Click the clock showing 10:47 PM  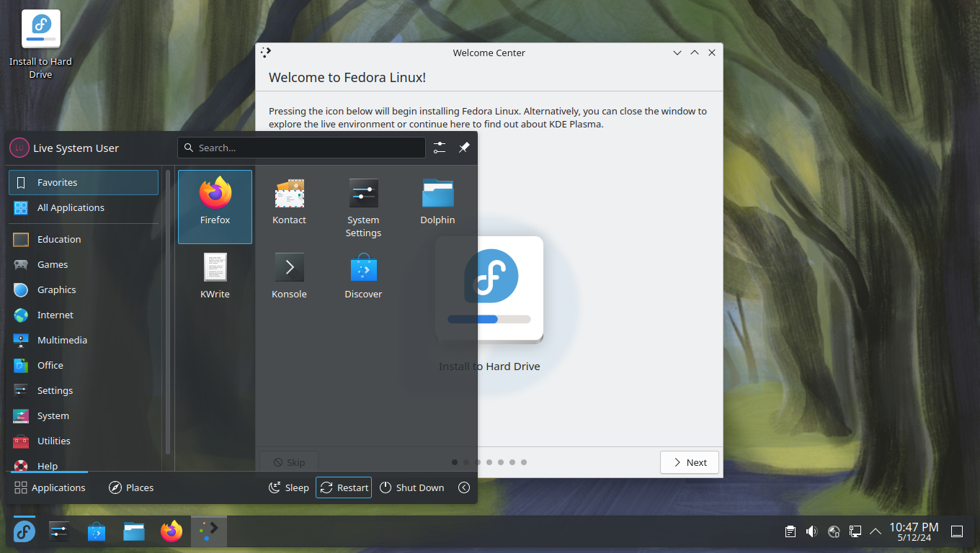point(914,532)
